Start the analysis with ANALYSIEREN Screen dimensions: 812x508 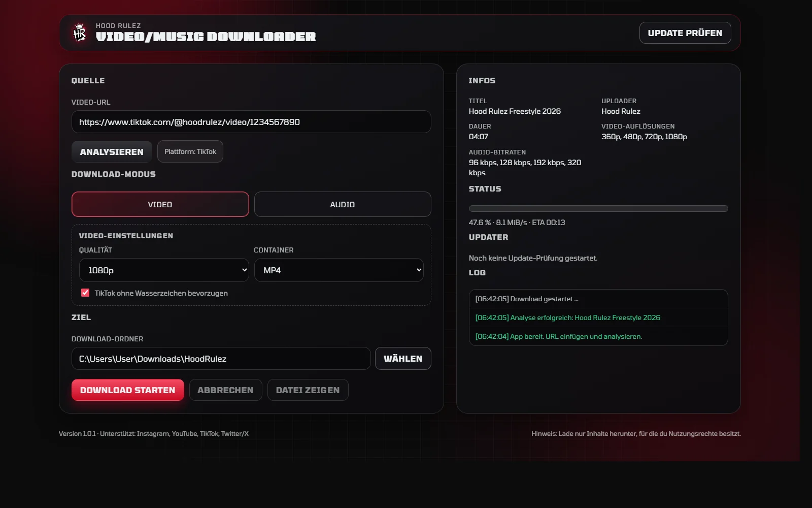(x=111, y=151)
